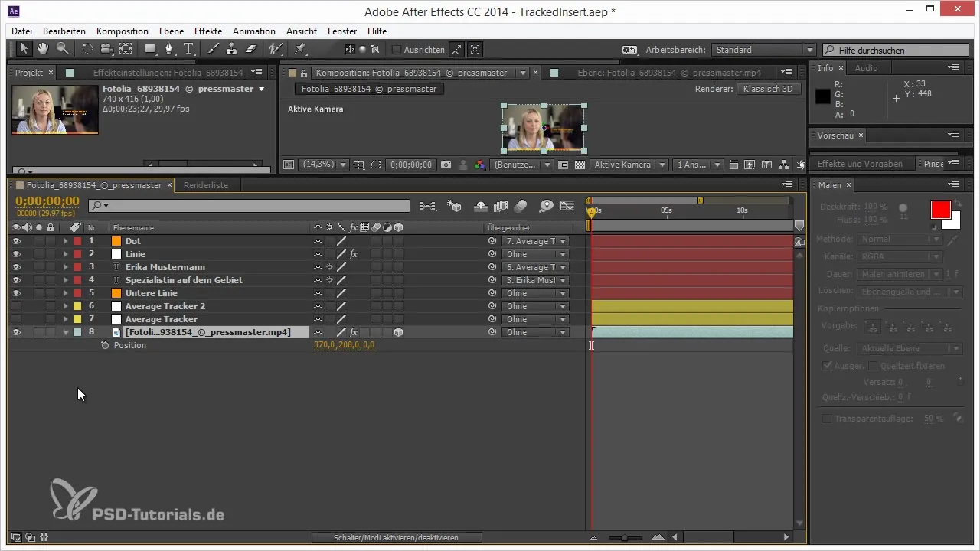The width and height of the screenshot is (980, 551).
Task: Switch to the Audio panel tab
Action: 866,68
